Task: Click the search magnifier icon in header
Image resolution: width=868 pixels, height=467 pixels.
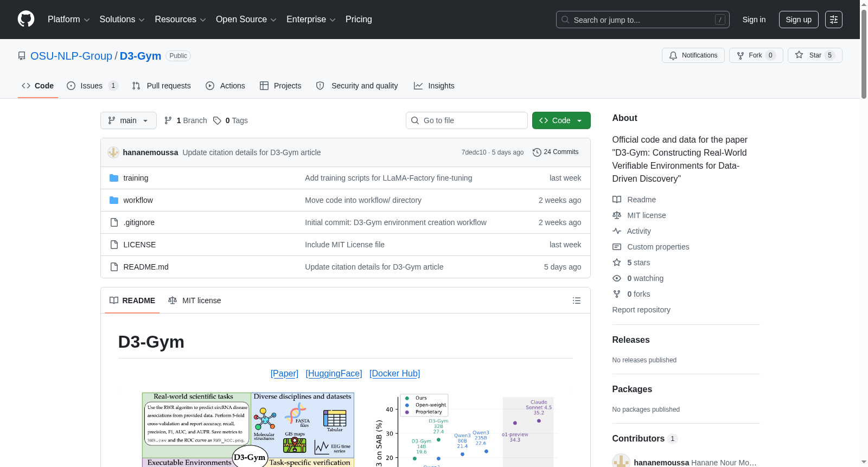Action: pyautogui.click(x=565, y=20)
